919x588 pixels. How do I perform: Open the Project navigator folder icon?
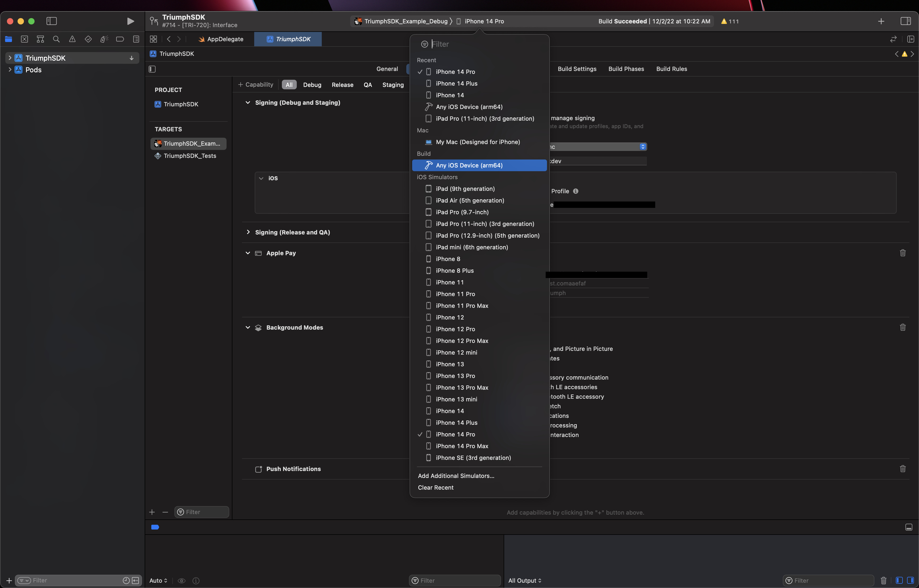point(9,39)
